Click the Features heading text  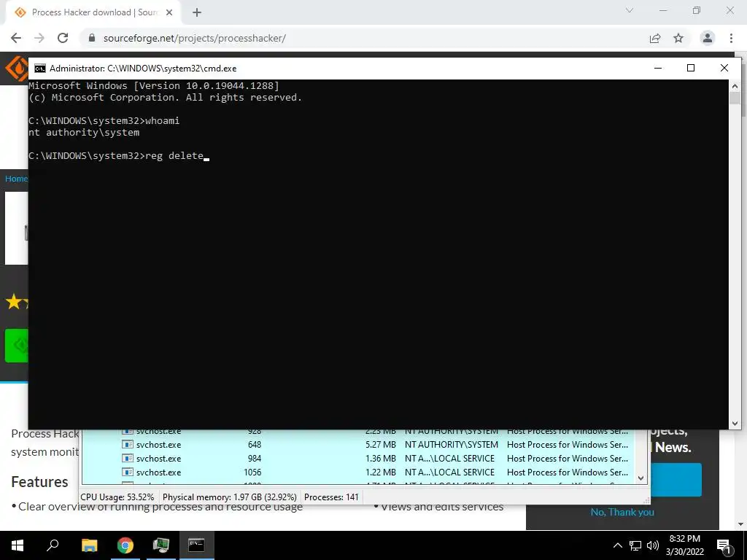pyautogui.click(x=39, y=482)
